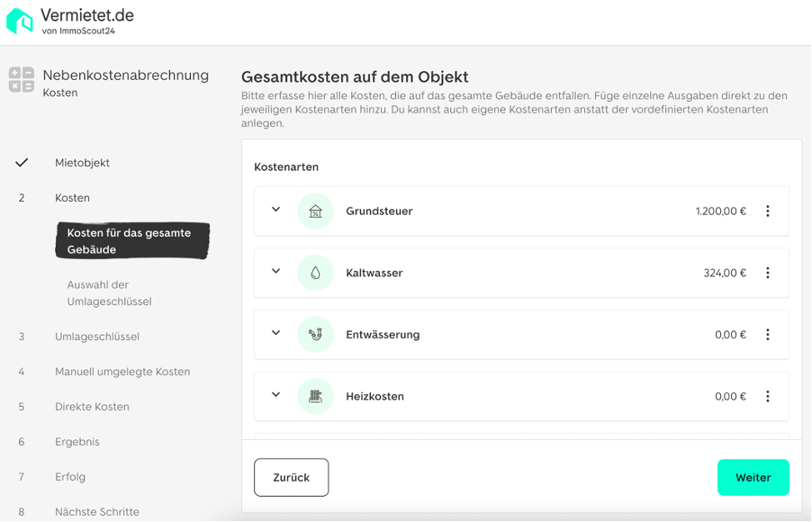The height and width of the screenshot is (522, 812).
Task: Click the Kaltwasser label
Action: pyautogui.click(x=374, y=273)
